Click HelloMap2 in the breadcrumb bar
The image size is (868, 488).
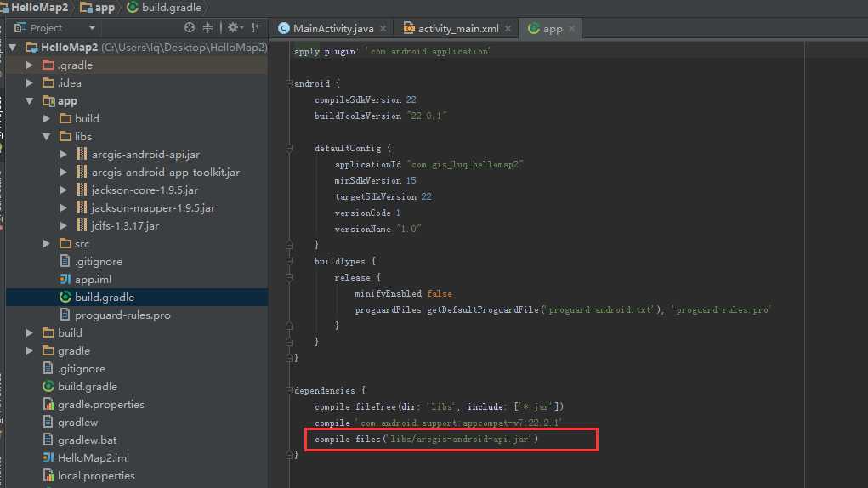coord(39,7)
